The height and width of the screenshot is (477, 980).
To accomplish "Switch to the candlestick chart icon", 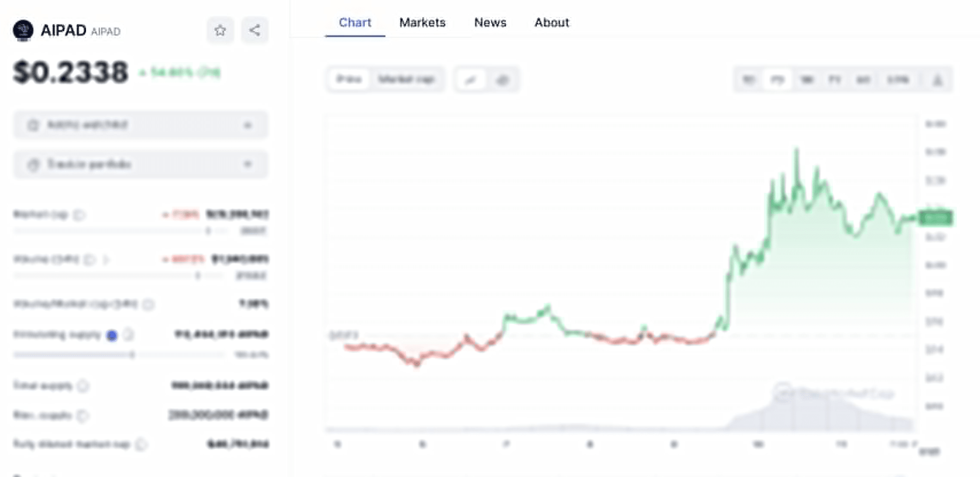I will [x=502, y=80].
